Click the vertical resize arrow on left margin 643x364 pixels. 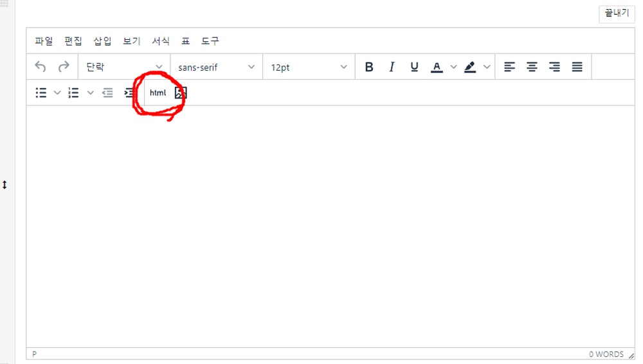[5, 185]
